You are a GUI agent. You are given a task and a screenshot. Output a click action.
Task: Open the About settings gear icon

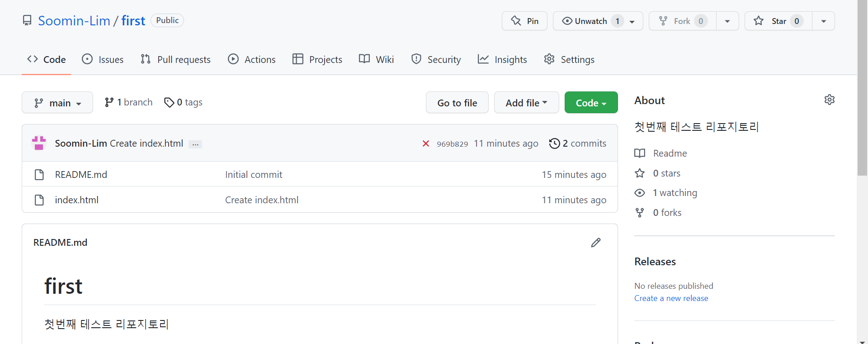point(830,100)
